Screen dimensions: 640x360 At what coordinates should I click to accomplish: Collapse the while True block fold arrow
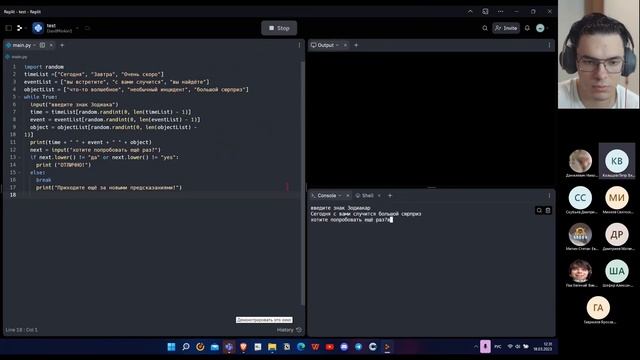[x=19, y=97]
